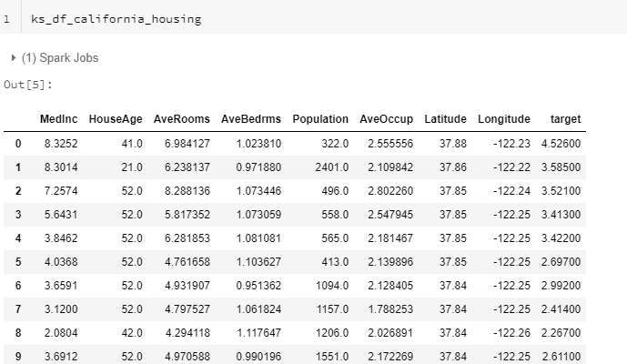
Task: Click AveRooms value 4.761658
Action: (187, 261)
